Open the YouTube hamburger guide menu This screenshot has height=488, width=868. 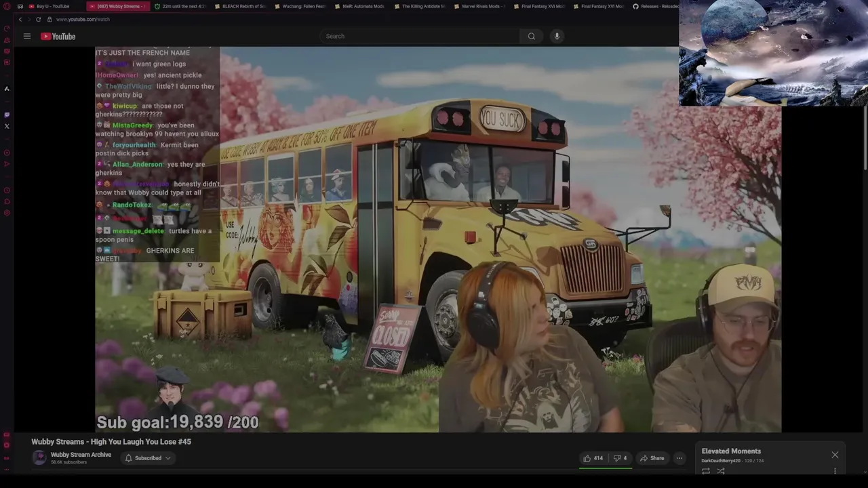point(27,36)
